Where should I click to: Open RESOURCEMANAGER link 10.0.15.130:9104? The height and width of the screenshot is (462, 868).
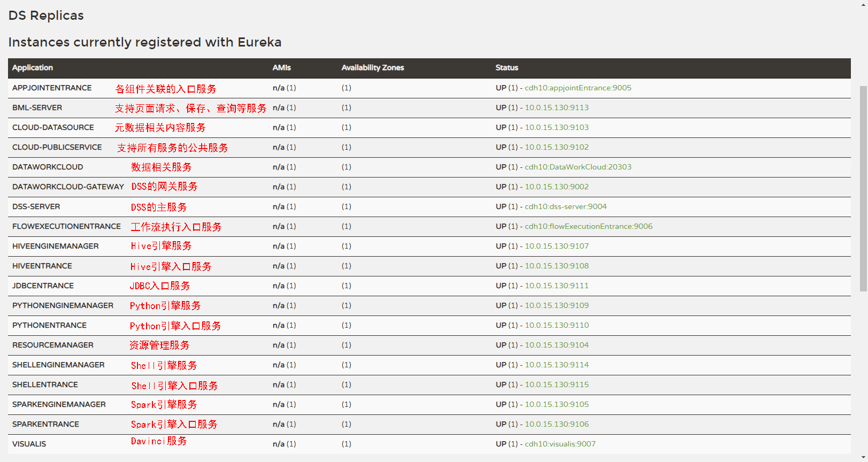pyautogui.click(x=556, y=345)
